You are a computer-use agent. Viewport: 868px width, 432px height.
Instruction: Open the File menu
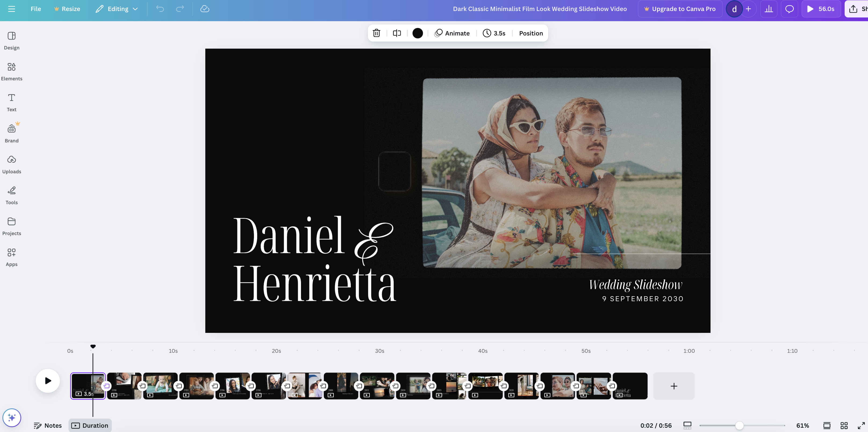click(x=35, y=9)
